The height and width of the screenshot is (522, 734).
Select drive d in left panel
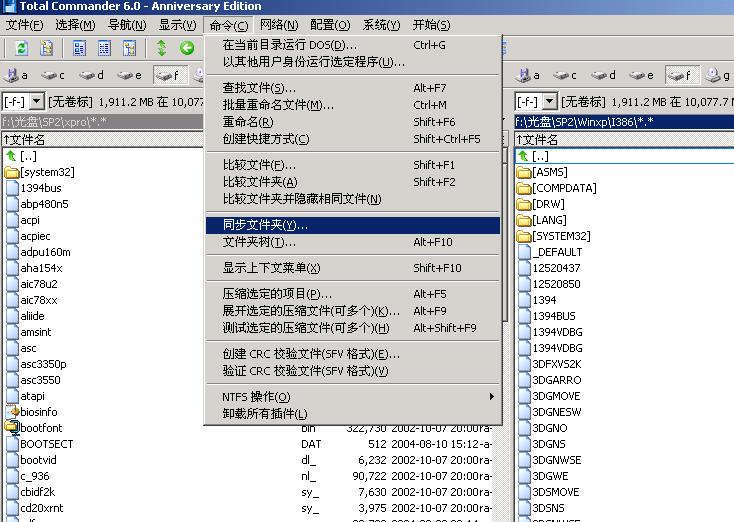[91, 75]
